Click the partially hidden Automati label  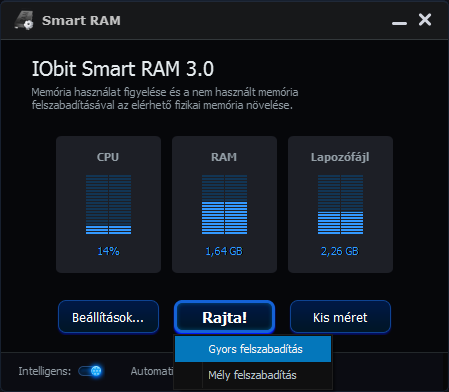[152, 371]
